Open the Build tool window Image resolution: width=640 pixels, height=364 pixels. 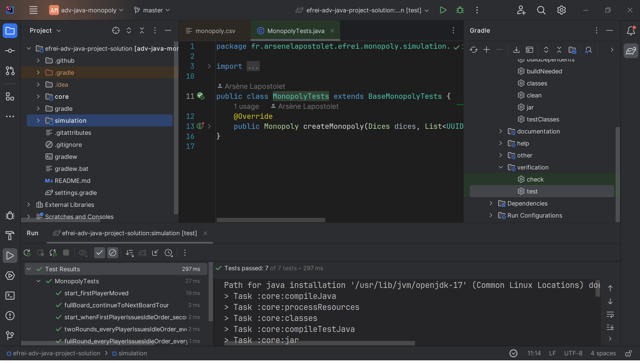(10, 236)
